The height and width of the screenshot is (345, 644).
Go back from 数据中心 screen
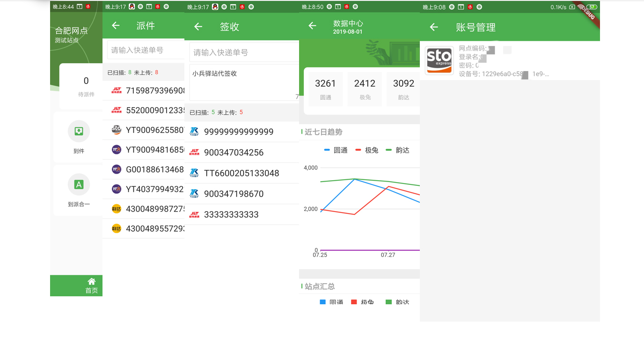tap(312, 26)
